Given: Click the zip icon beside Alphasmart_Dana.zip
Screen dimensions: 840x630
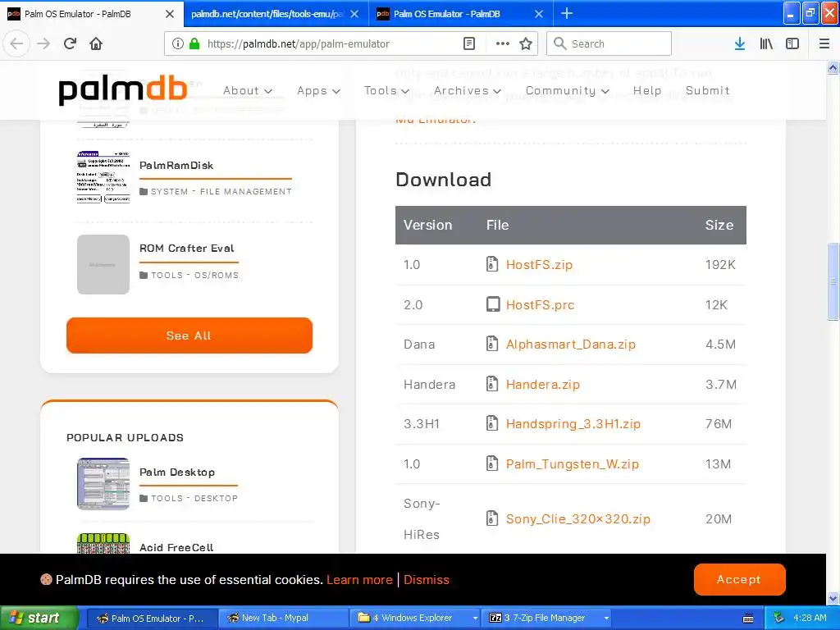Looking at the screenshot, I should click(x=492, y=344).
